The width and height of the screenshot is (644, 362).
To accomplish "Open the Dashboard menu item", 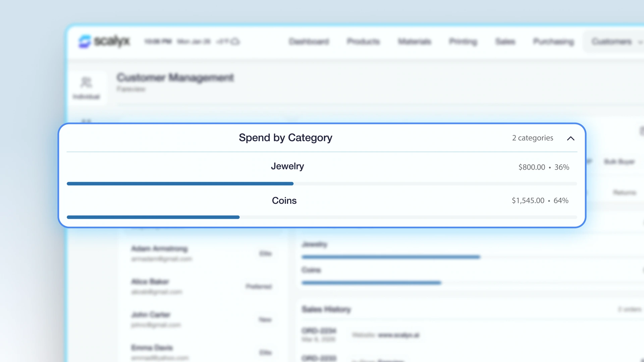I will 309,42.
